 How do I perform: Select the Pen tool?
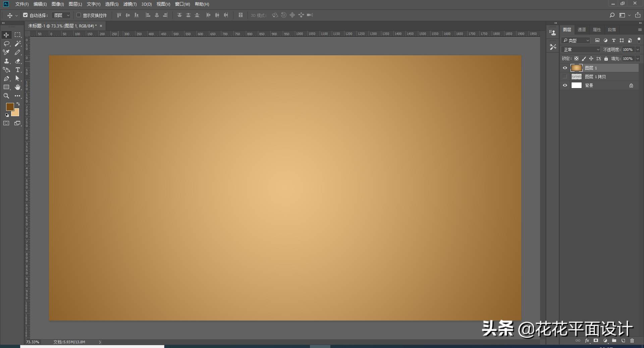(x=6, y=78)
